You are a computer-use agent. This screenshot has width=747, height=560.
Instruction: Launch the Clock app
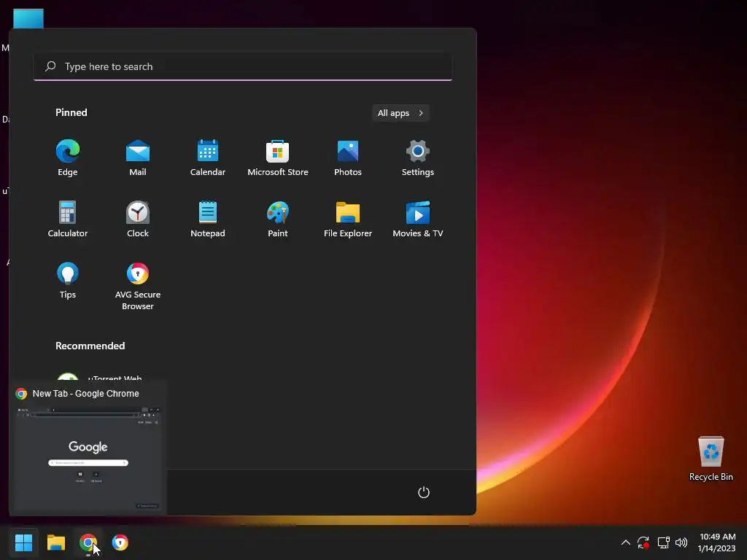[138, 219]
